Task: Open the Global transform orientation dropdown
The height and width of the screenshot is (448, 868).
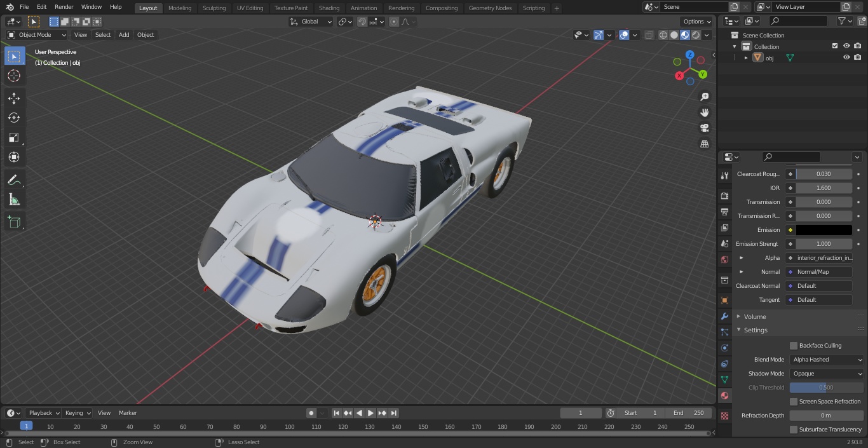Action: pyautogui.click(x=311, y=22)
